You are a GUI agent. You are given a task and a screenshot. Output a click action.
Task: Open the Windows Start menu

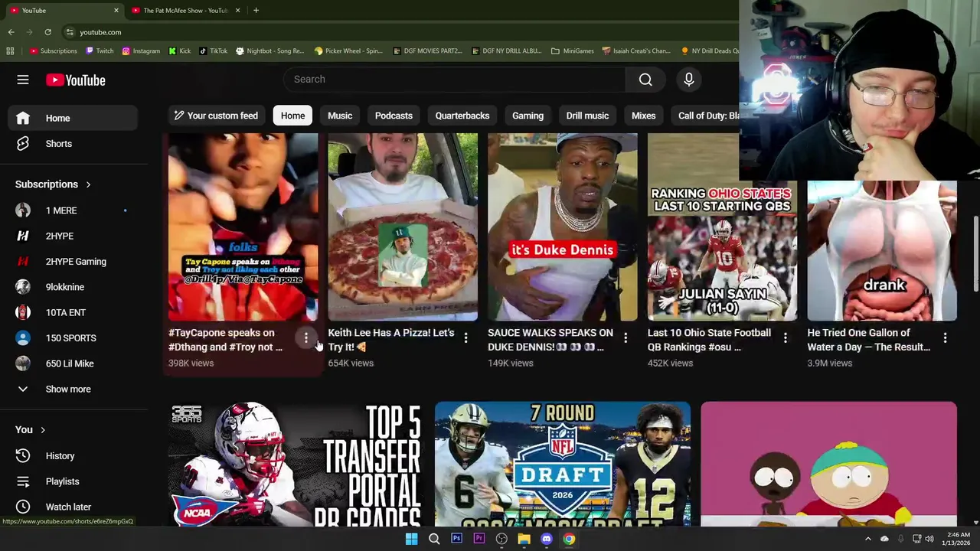411,539
